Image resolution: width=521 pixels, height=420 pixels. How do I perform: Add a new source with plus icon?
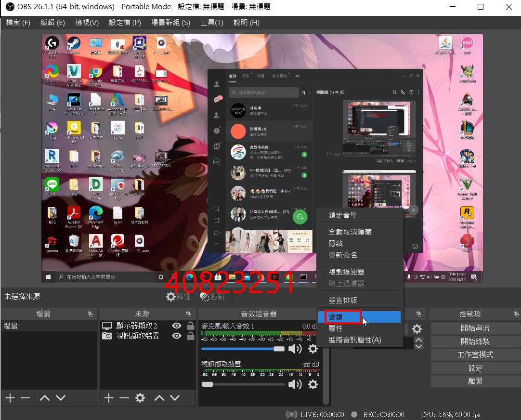[109, 398]
